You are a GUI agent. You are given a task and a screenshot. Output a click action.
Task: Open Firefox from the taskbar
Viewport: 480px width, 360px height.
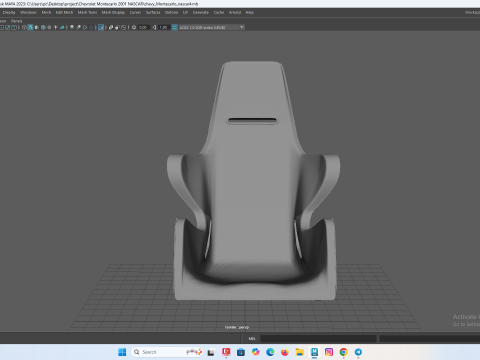tap(285, 352)
